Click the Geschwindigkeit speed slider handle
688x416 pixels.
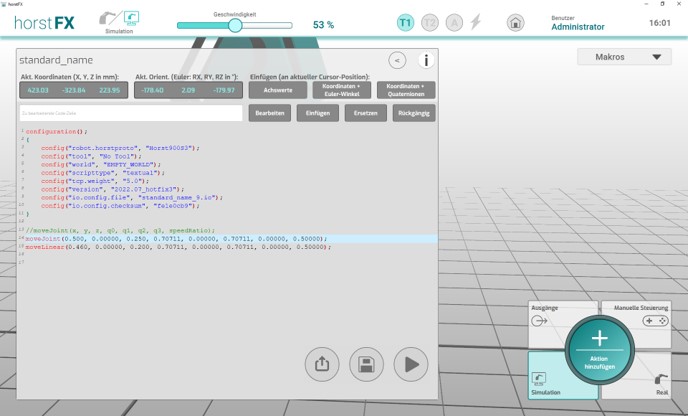234,25
